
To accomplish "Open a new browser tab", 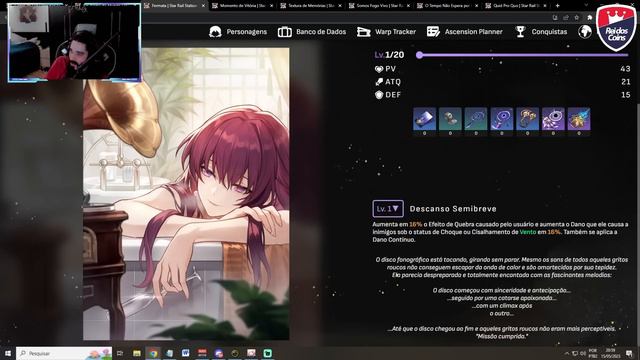I will (558, 6).
